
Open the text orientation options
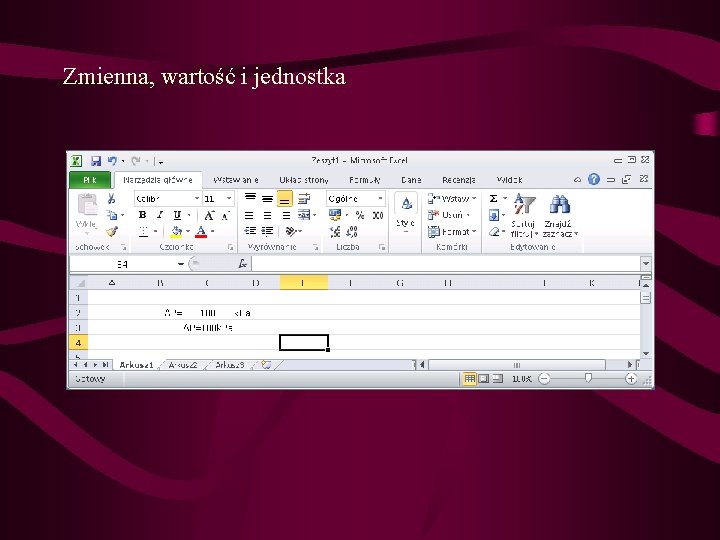click(x=291, y=231)
